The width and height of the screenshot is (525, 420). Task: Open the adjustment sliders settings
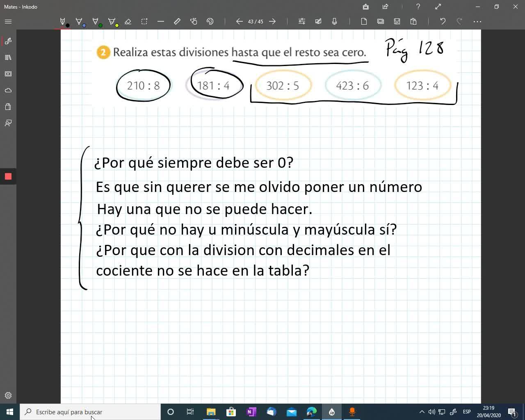tap(302, 21)
